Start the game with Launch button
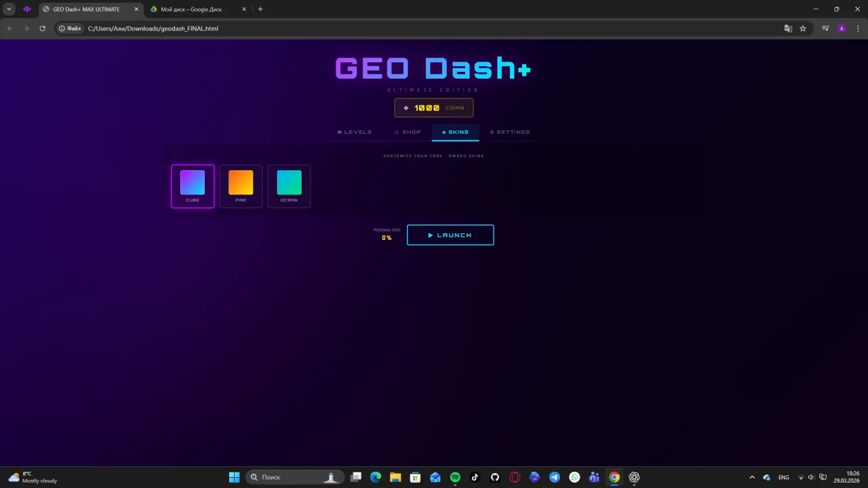 (450, 235)
